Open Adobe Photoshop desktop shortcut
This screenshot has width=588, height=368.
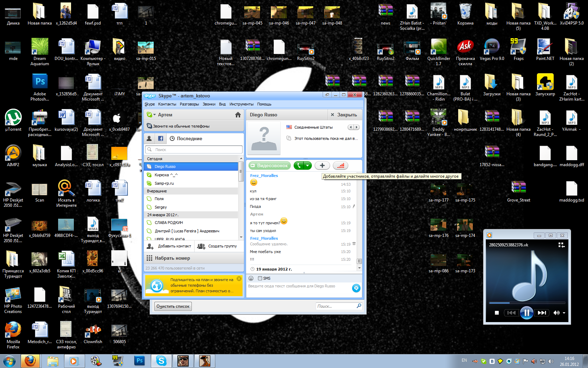pyautogui.click(x=40, y=88)
